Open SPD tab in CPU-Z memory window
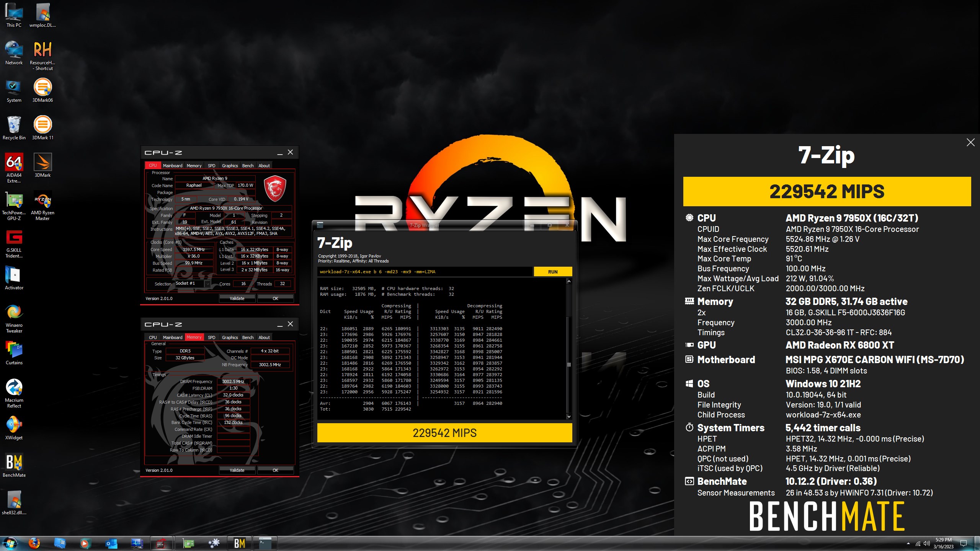Viewport: 980px width, 551px height. click(x=211, y=337)
